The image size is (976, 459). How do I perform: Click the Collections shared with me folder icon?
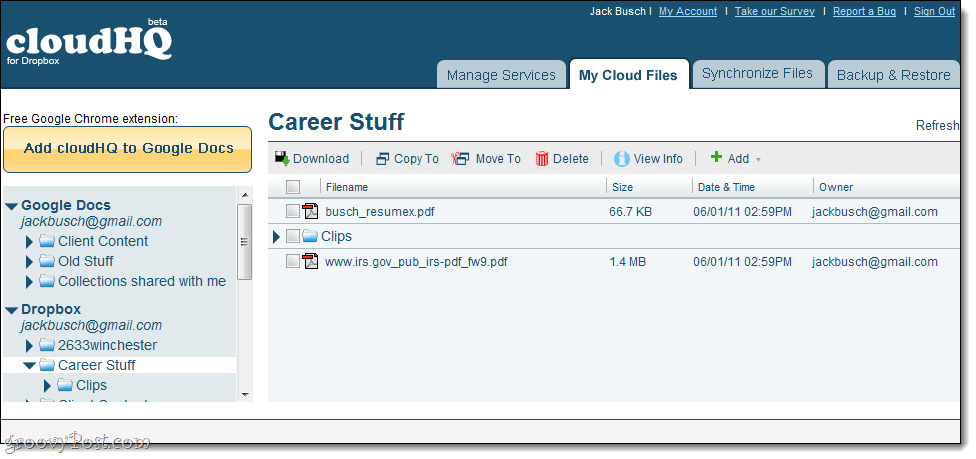click(47, 281)
